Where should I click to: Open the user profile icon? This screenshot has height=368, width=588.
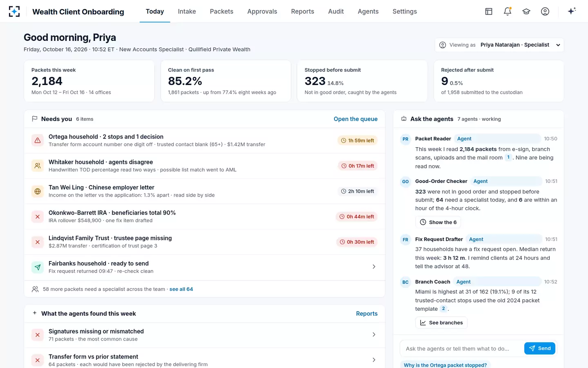[545, 11]
